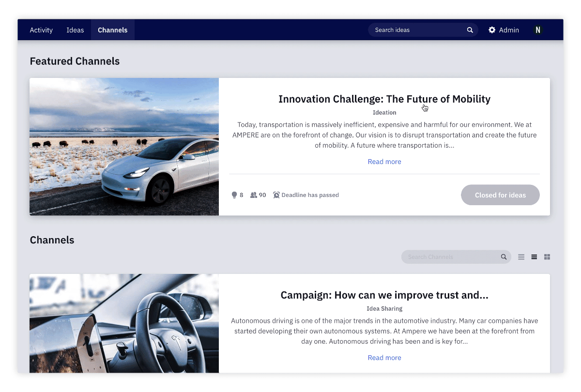The image size is (581, 392).
Task: Click Read more under Innovation Challenge
Action: click(384, 162)
